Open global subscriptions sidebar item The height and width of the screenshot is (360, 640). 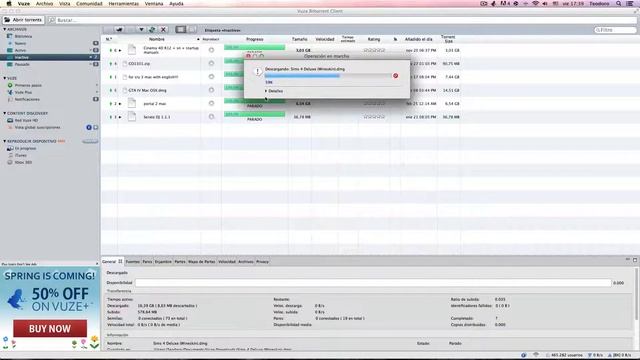pos(37,127)
